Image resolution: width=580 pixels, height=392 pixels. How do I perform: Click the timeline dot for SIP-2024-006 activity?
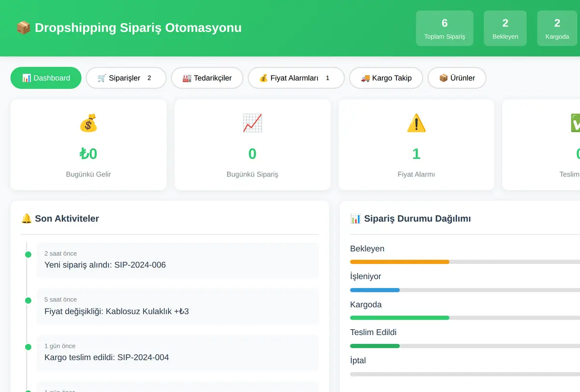click(28, 254)
